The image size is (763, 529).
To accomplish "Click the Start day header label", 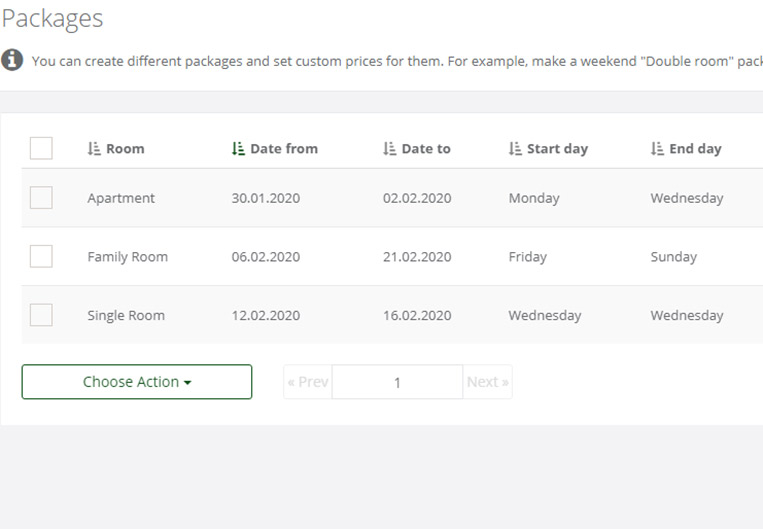I will pyautogui.click(x=558, y=148).
